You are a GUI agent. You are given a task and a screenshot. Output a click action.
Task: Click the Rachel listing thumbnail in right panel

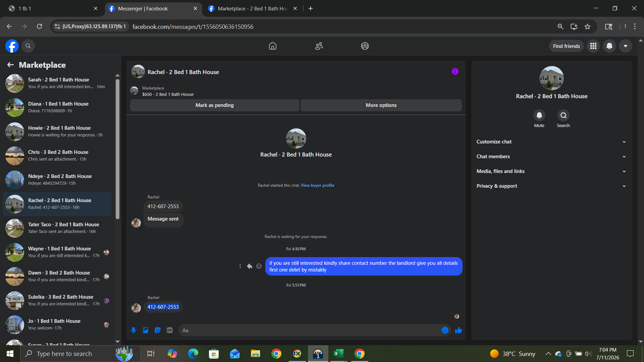[x=551, y=78]
